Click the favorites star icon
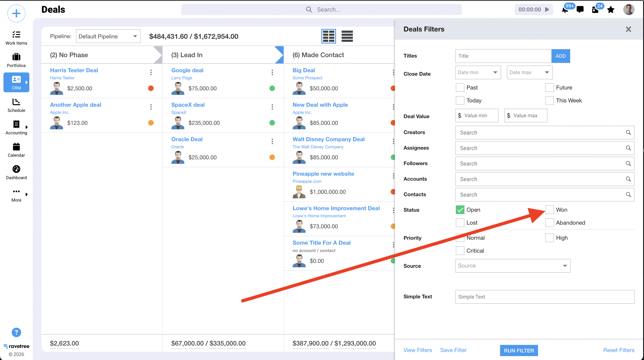Screen dimensions: 644x360 [x=611, y=10]
